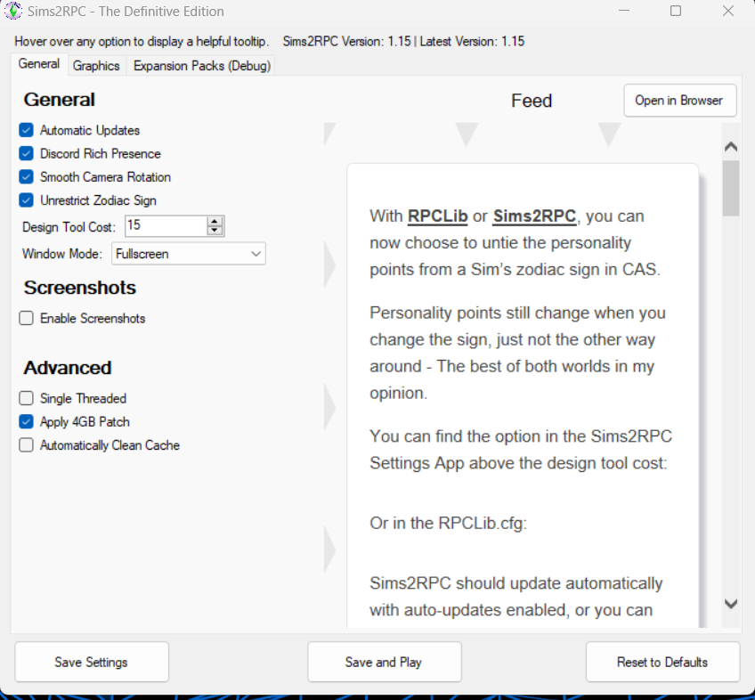Decrease Design Tool Cost with down arrow

pyautogui.click(x=214, y=231)
